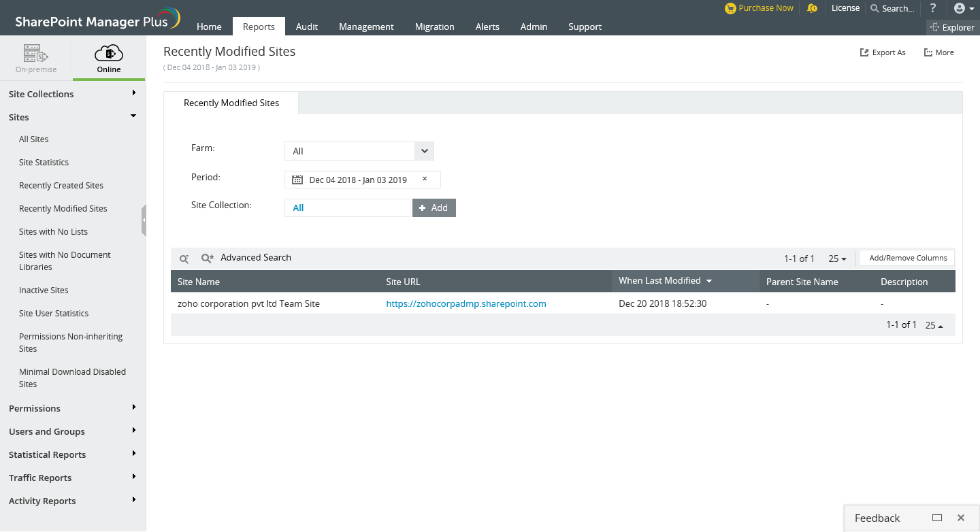Open All Sites report
This screenshot has width=980, height=532.
point(34,139)
